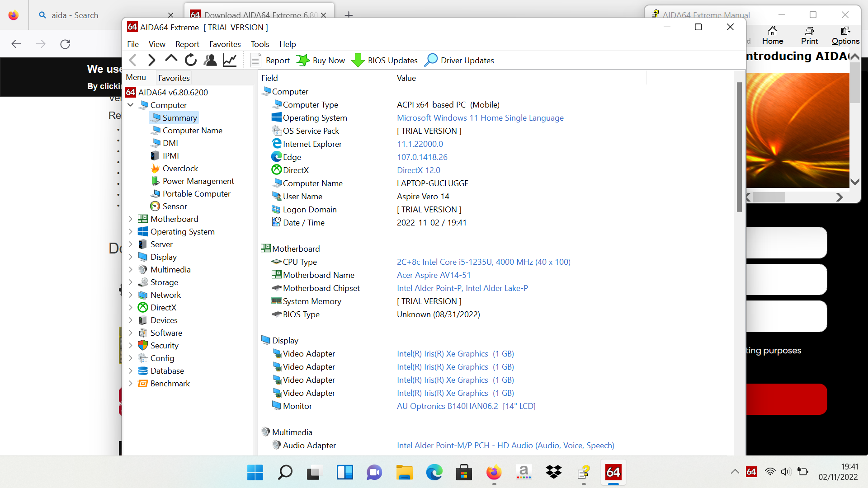Click the Report toolbar button
The image size is (868, 488).
coord(270,60)
